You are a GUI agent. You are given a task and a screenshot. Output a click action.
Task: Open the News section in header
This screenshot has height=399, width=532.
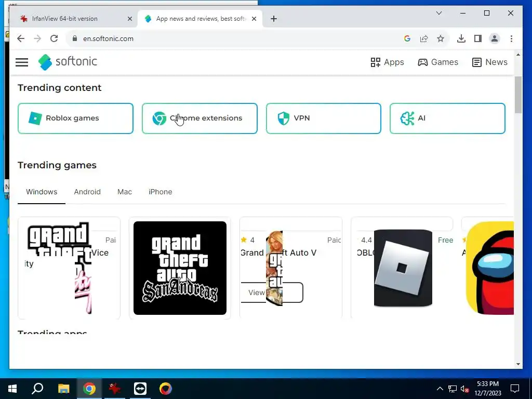point(489,62)
